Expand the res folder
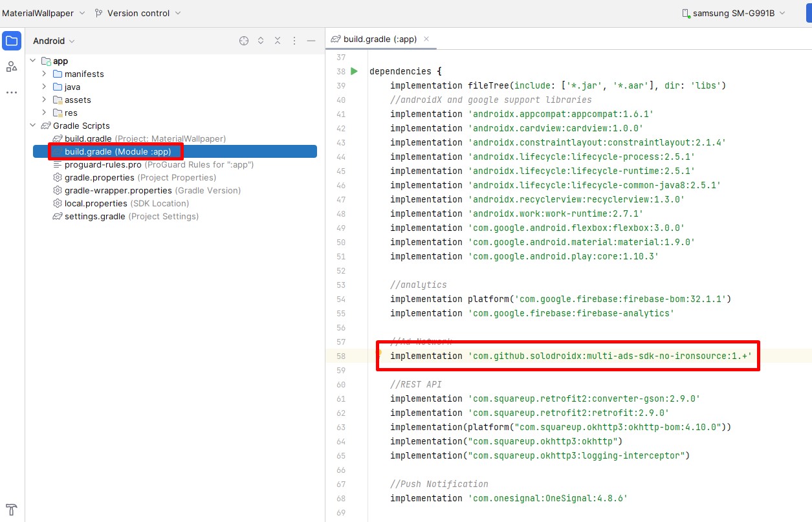 point(44,113)
